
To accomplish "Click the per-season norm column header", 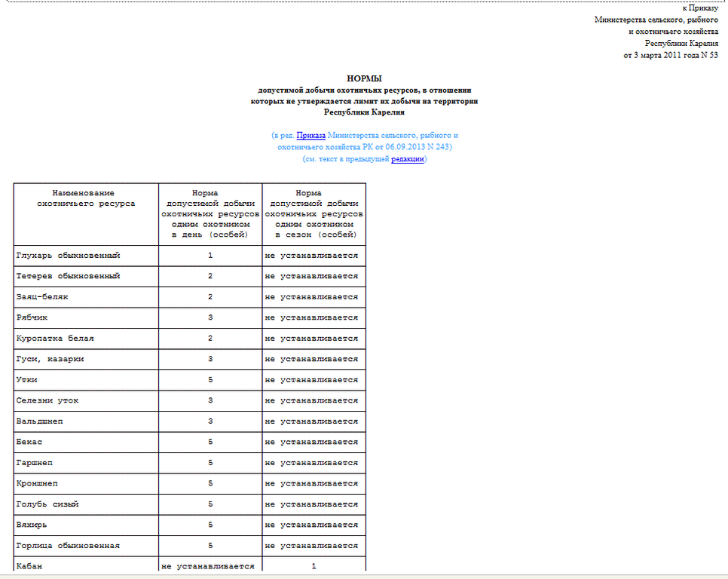I will pos(314,214).
